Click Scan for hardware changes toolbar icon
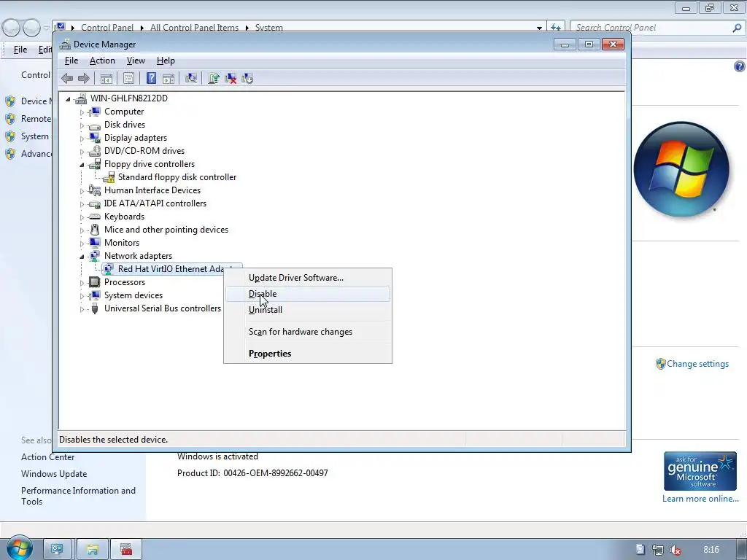747x560 pixels. click(x=191, y=79)
